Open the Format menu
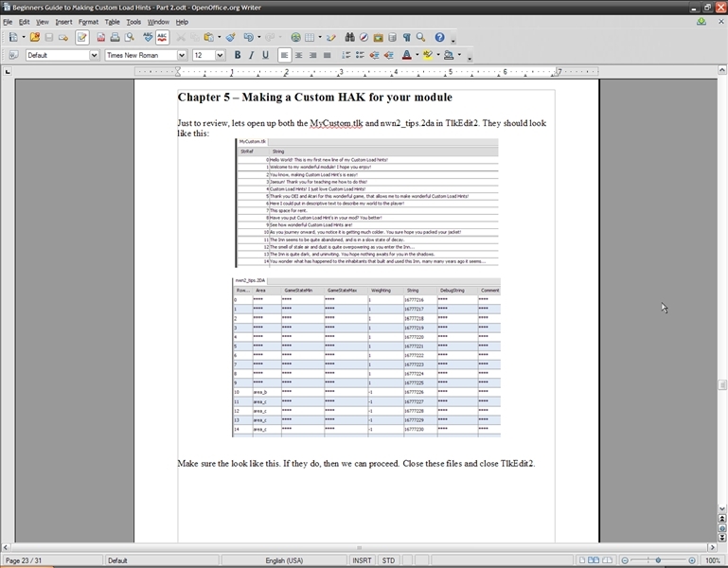Screen dimensions: 728x568 click(x=88, y=22)
